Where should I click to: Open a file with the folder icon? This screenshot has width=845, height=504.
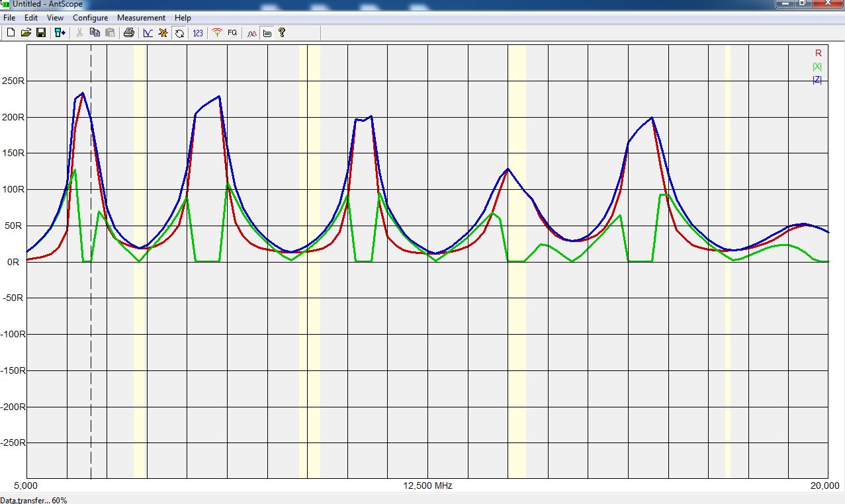point(26,32)
